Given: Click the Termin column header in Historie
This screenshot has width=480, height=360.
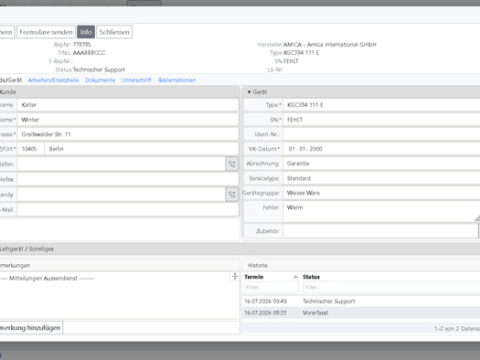Looking at the screenshot, I should 254,277.
